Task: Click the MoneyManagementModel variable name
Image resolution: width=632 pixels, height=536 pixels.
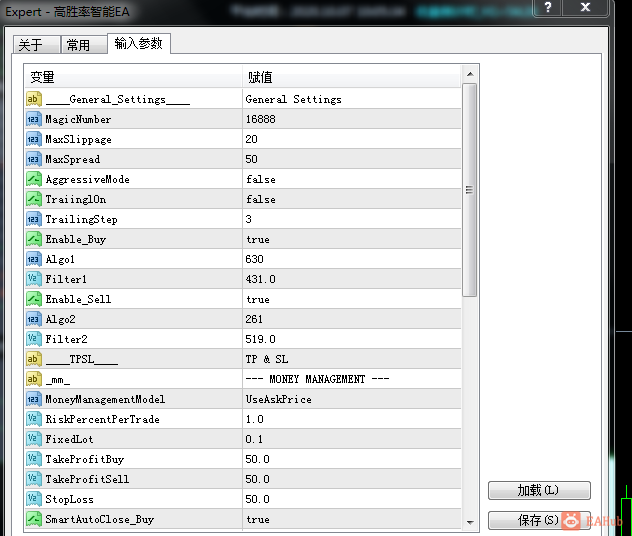Action: (x=105, y=399)
